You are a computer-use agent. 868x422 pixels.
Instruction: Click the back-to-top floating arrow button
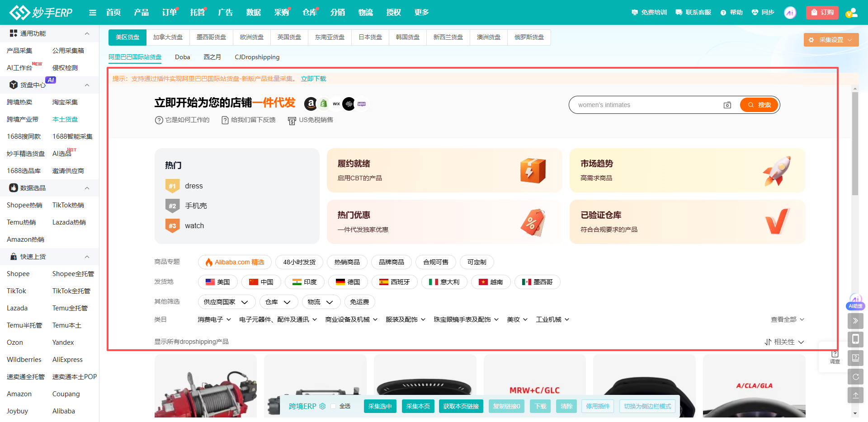[x=855, y=395]
